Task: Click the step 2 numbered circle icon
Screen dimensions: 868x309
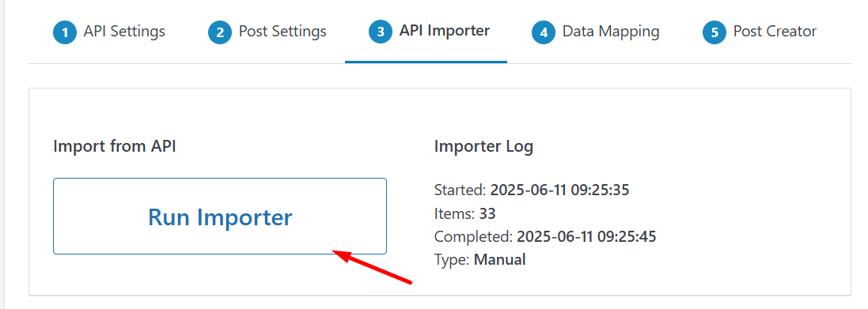Action: (x=220, y=32)
